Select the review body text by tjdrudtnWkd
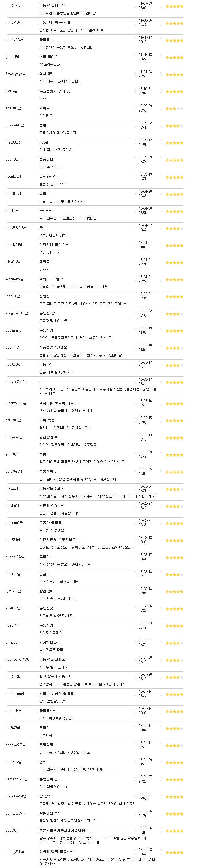214x868 pixels. coord(86,804)
